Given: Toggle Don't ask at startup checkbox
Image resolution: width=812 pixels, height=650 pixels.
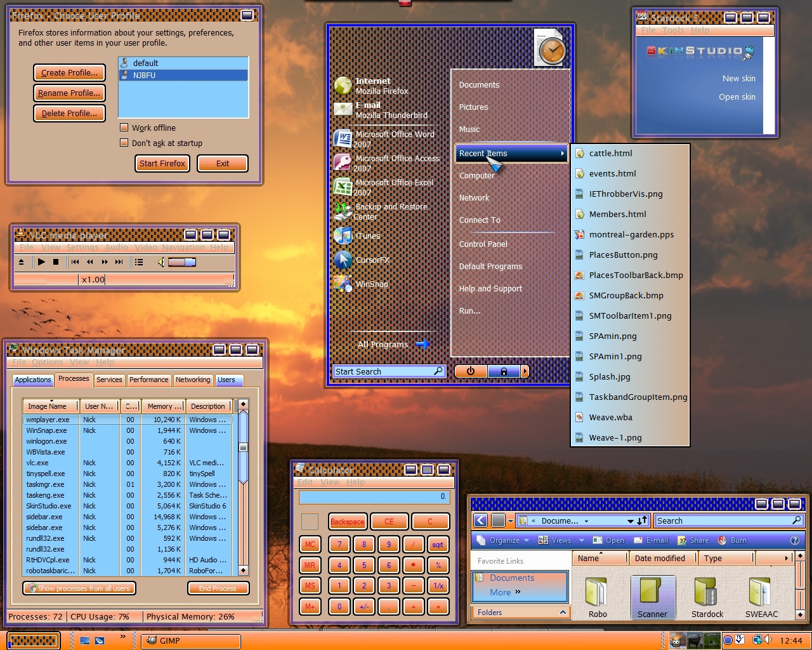Looking at the screenshot, I should (x=124, y=143).
